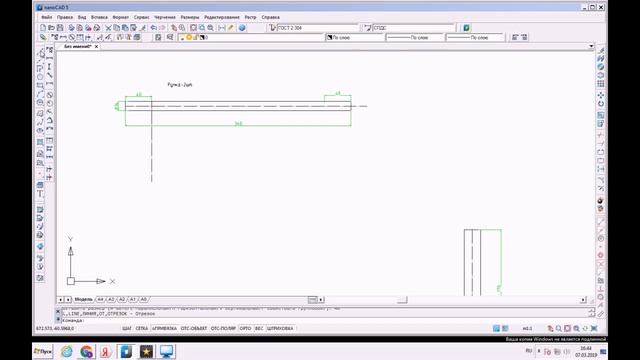Click the RU language indicator
This screenshot has width=640, height=360.
pos(529,351)
